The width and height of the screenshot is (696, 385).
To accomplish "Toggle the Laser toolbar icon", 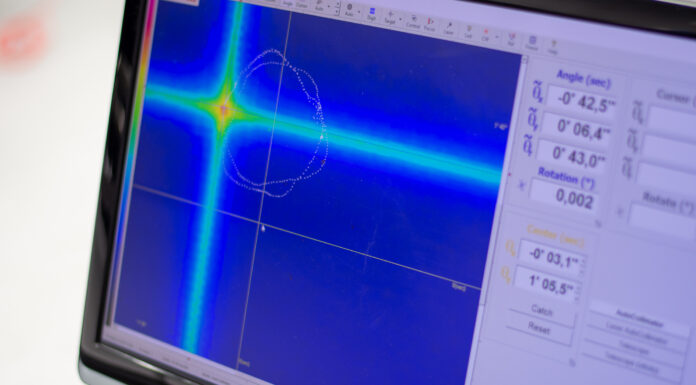I will (449, 28).
